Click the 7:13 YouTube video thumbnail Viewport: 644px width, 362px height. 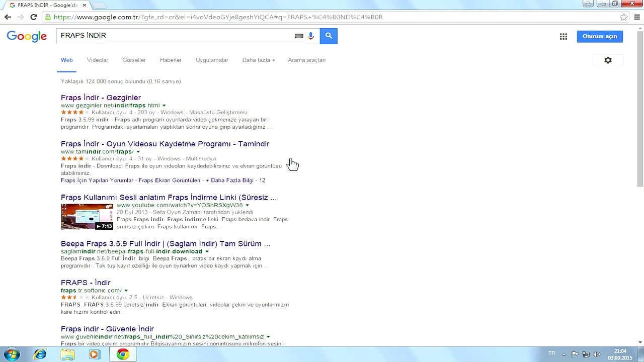(x=87, y=216)
